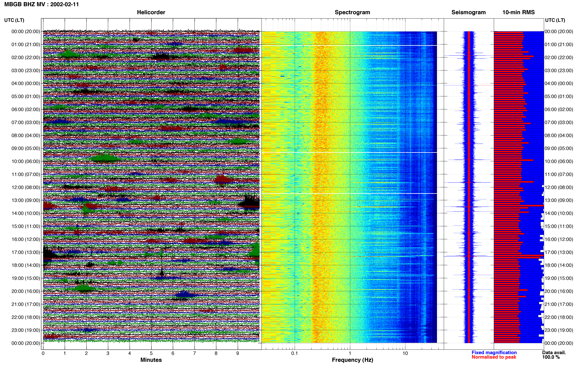The width and height of the screenshot is (588, 368).
Task: Click the left '07:00 (03:00)' time label
Action: (26, 122)
